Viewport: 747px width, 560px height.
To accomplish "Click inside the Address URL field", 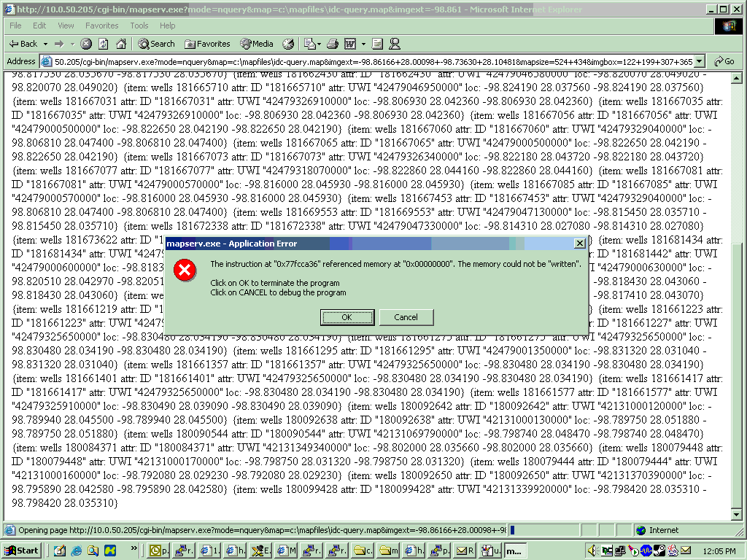I will (x=365, y=62).
